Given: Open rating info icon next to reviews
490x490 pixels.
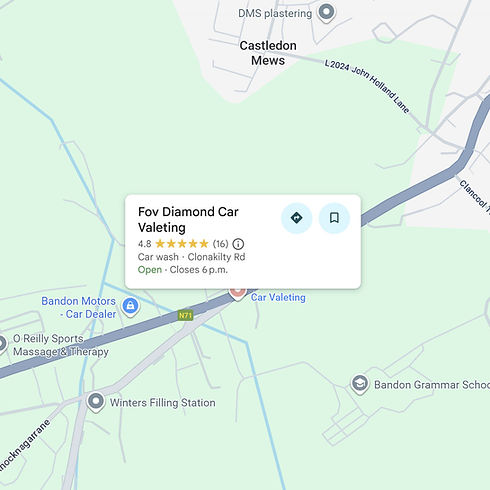Looking at the screenshot, I should pyautogui.click(x=238, y=244).
